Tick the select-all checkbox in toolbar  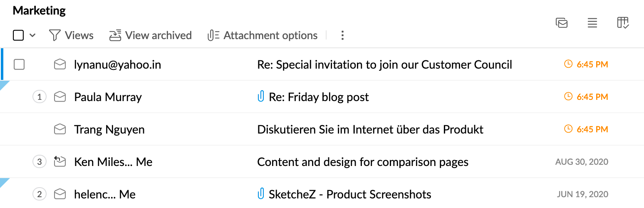(18, 35)
